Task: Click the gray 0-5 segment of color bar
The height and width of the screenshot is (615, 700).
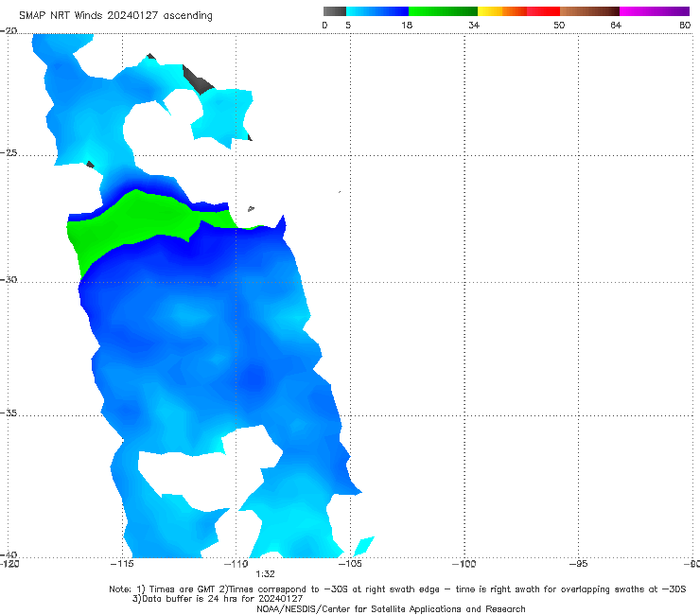Action: coord(335,11)
